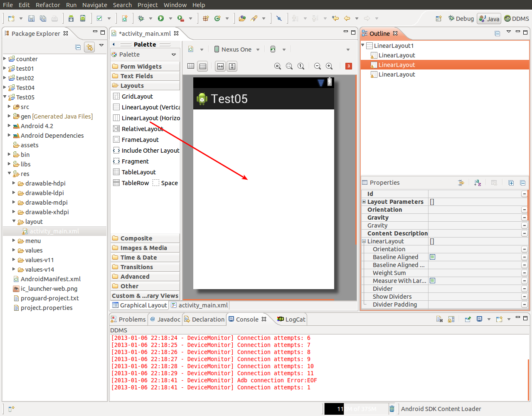Open the Palette dropdown arrow
Viewport: 532px width, 416px height.
click(x=174, y=54)
